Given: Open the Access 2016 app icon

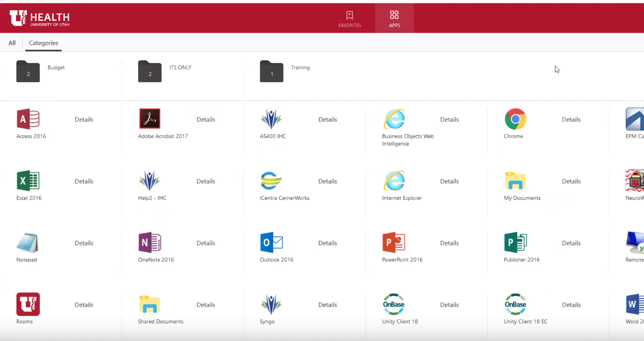Looking at the screenshot, I should (x=28, y=119).
